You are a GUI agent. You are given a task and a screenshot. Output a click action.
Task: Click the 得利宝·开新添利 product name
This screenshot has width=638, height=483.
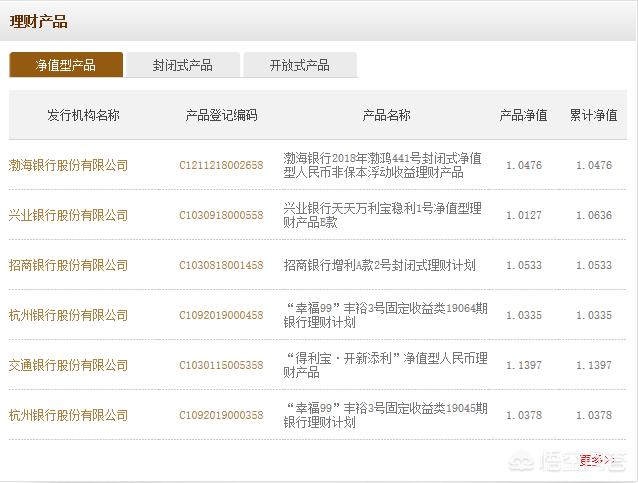tap(385, 365)
